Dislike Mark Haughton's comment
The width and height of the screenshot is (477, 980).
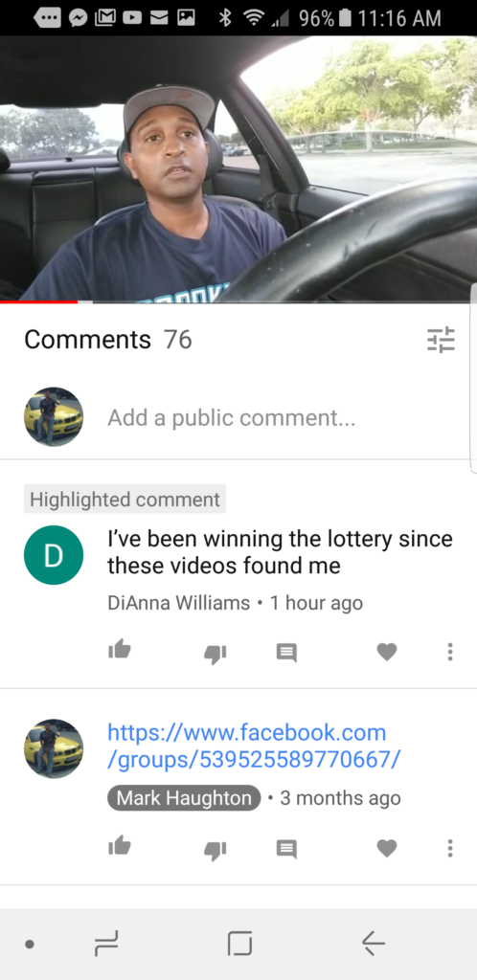(216, 850)
